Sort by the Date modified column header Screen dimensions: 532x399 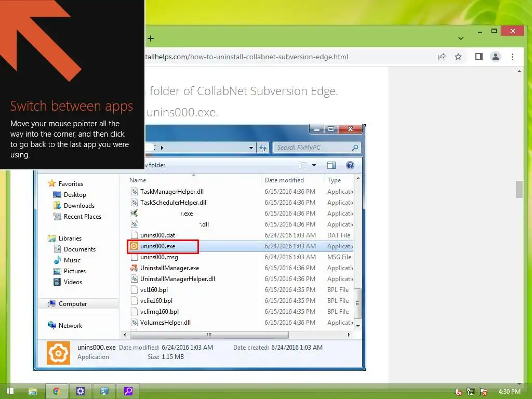(284, 180)
